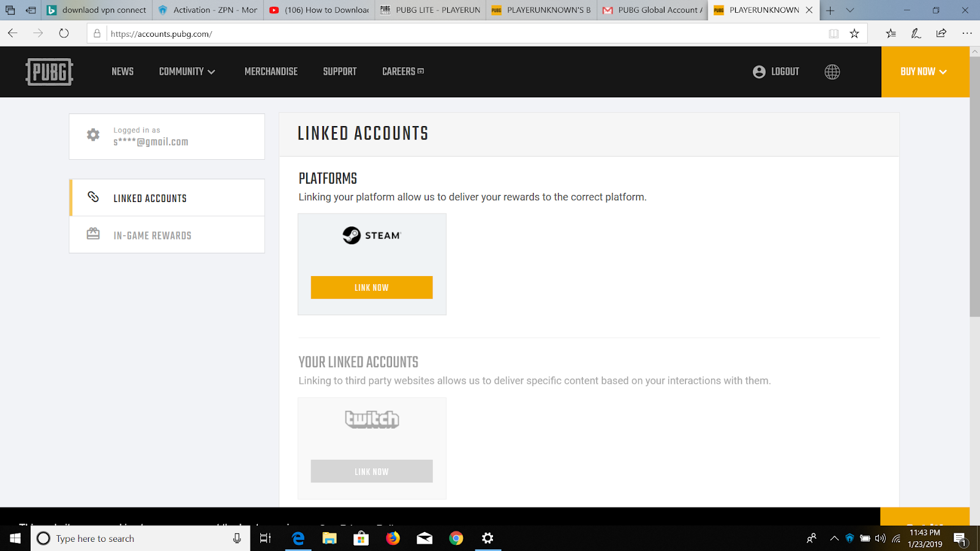Viewport: 980px width, 551px height.
Task: Refresh the page with the reload icon
Action: coord(64,33)
